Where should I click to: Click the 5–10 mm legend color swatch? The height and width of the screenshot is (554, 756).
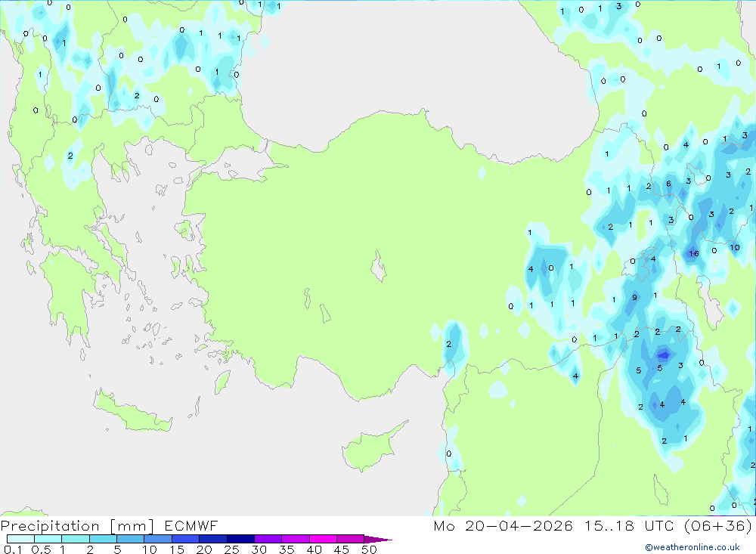coord(130,539)
